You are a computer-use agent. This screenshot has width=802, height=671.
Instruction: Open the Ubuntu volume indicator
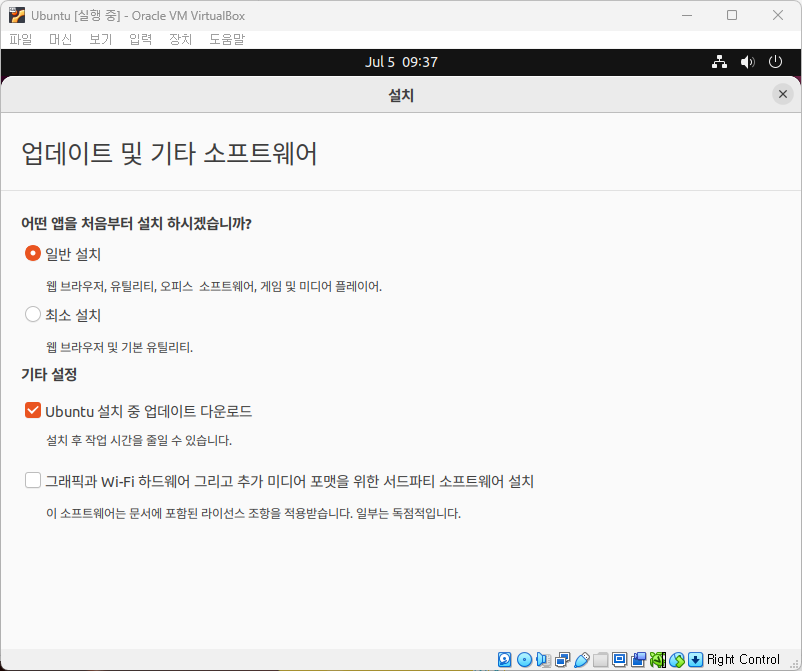(x=747, y=62)
